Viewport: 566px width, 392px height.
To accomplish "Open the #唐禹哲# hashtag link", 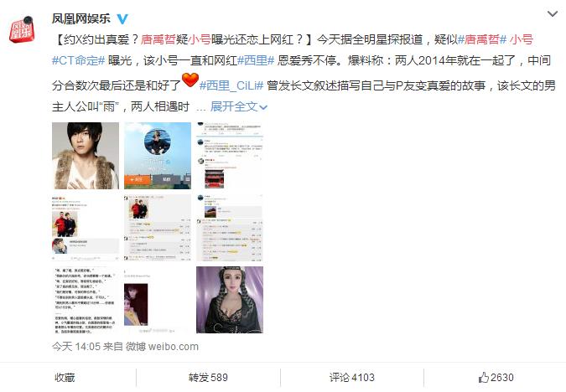I will click(482, 39).
